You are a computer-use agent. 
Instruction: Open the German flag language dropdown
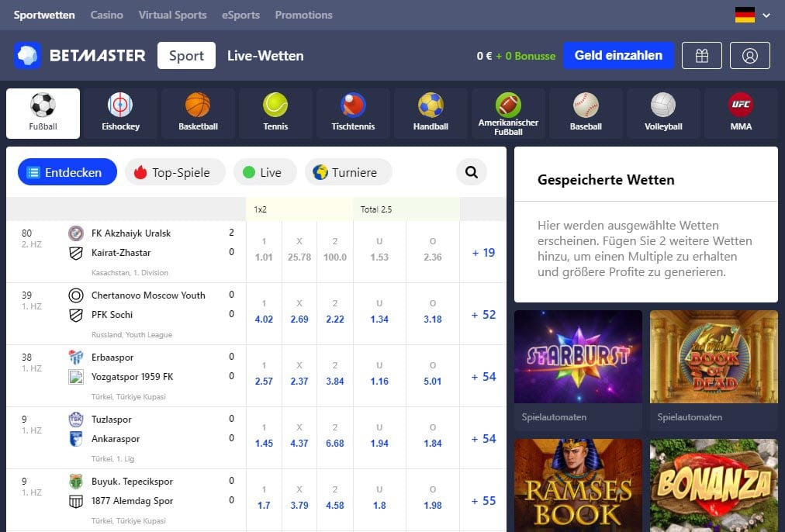point(752,15)
